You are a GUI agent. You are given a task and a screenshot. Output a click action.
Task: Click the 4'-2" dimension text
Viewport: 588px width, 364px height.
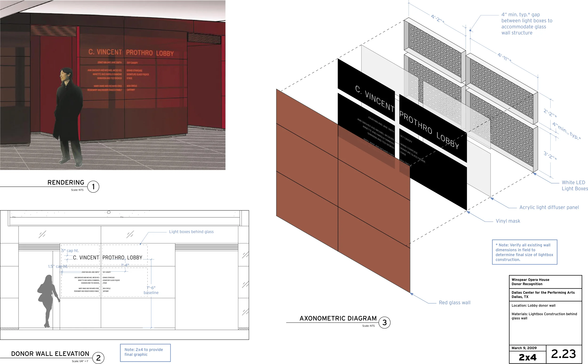coord(437,19)
